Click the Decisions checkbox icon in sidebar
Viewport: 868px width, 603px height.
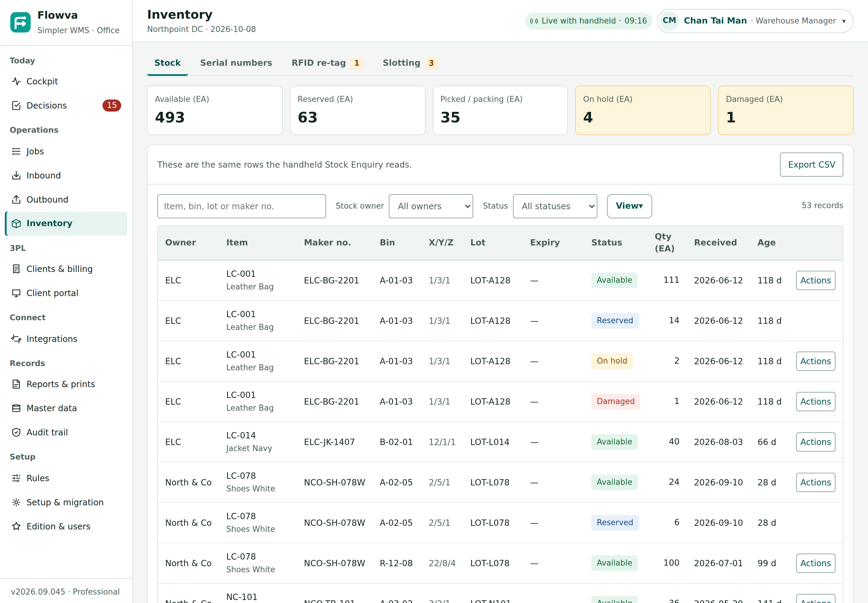click(16, 106)
